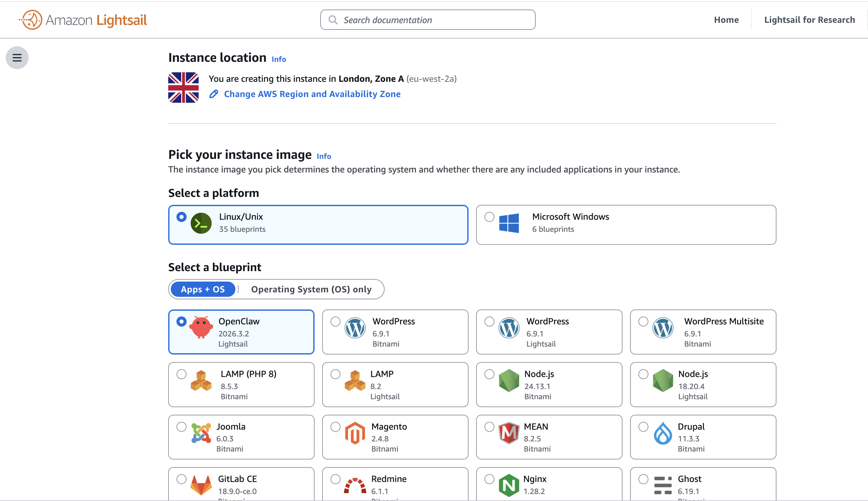868x501 pixels.
Task: Click the Linux terminal platform icon
Action: (201, 224)
